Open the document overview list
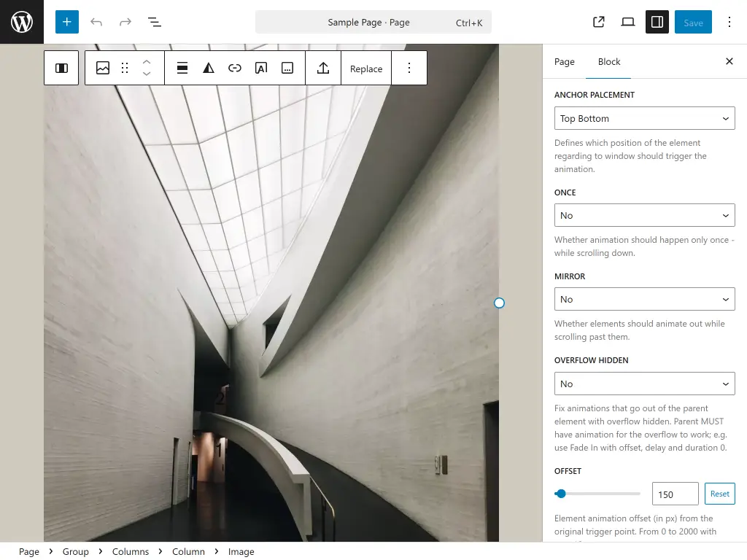The image size is (747, 560). (x=155, y=22)
